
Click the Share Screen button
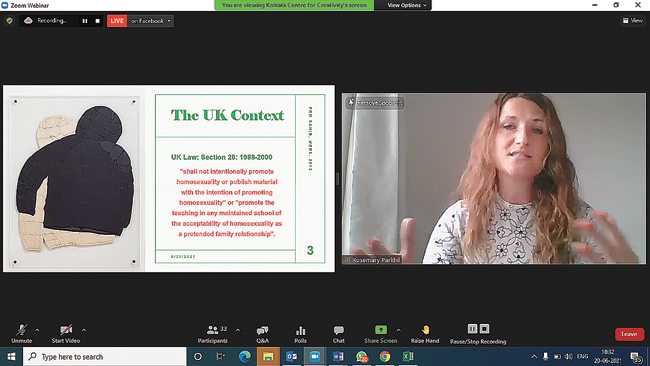pos(381,334)
